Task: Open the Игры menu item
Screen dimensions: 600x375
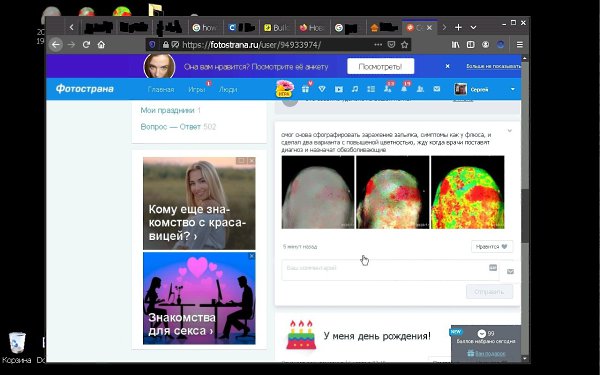Action: 197,89
